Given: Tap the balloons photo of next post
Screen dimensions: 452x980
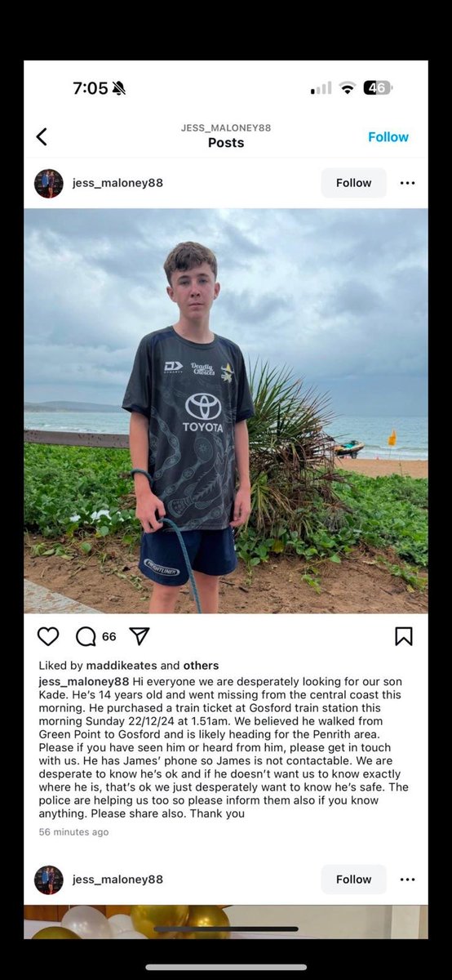Looking at the screenshot, I should click(226, 921).
